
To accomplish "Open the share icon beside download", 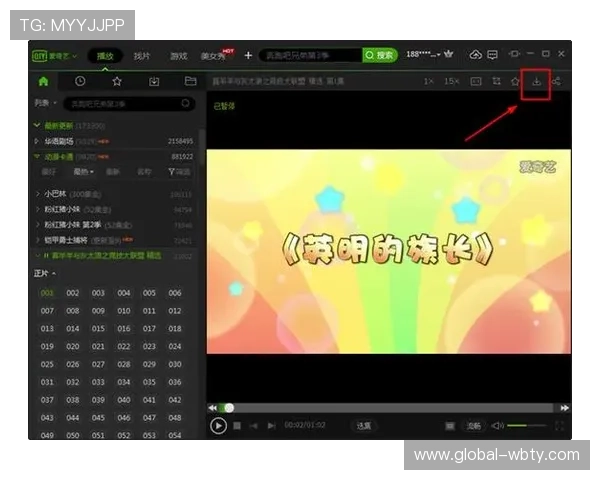I will pyautogui.click(x=556, y=81).
